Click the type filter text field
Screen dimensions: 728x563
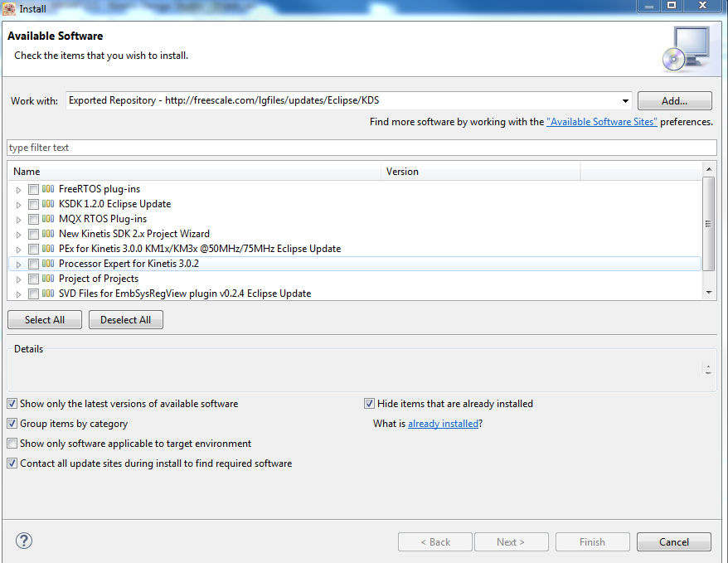pos(362,148)
